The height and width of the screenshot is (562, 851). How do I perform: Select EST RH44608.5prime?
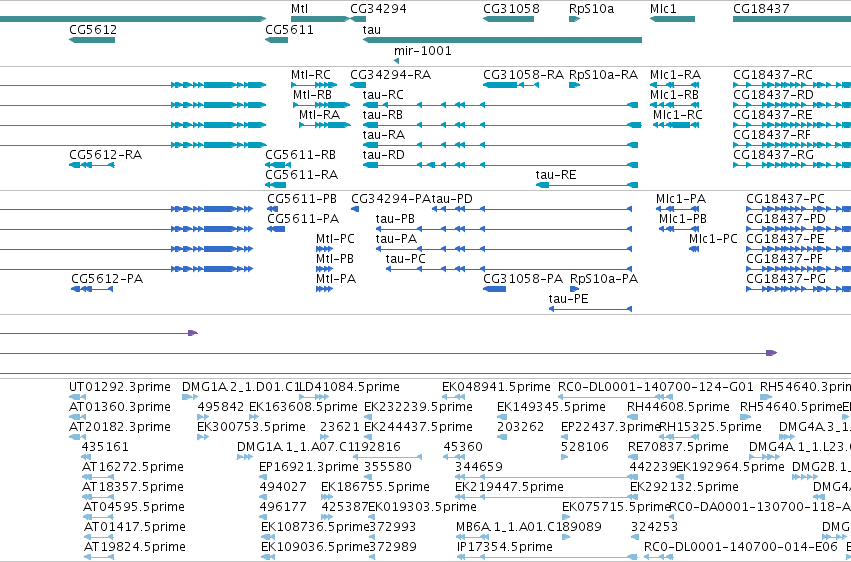[x=678, y=407]
